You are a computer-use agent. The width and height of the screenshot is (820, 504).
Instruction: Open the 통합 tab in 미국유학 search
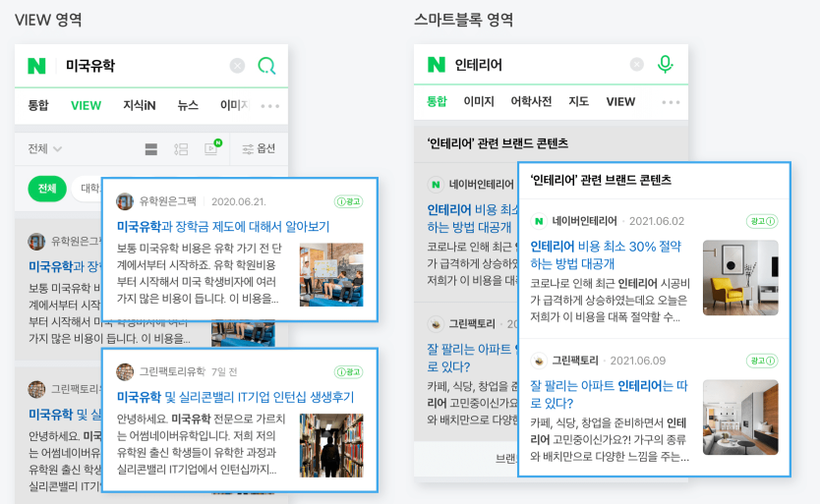click(38, 105)
